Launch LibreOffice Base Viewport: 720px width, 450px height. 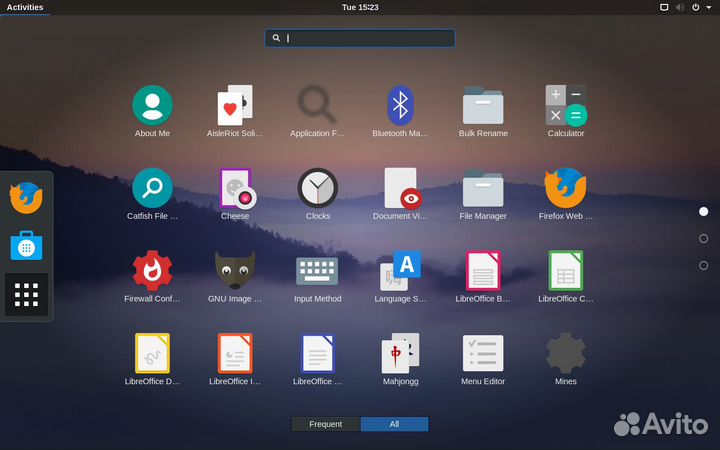(483, 276)
